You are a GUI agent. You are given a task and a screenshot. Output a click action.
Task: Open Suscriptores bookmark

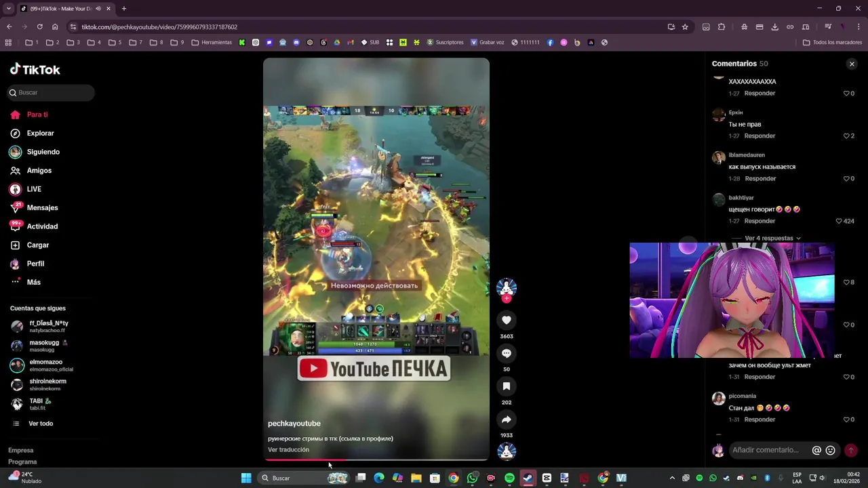pos(445,42)
